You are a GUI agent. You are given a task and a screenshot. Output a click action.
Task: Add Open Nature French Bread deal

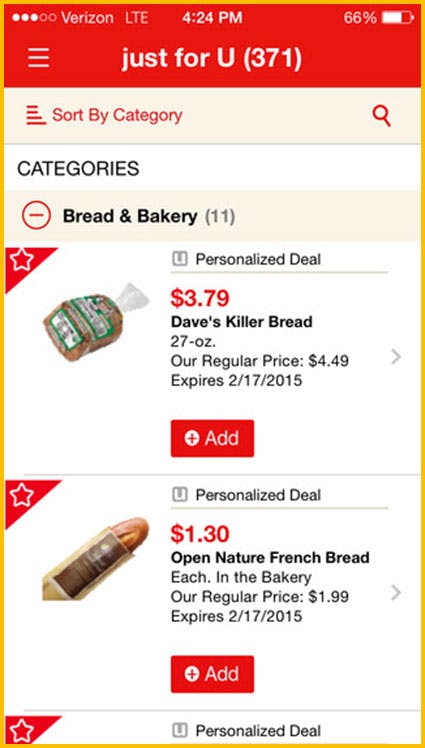tap(212, 674)
